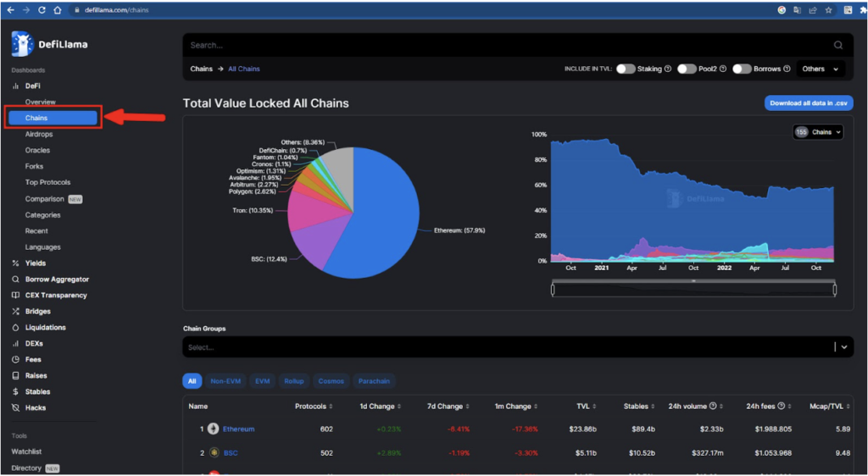Viewport: 868px width, 476px height.
Task: Sort table by 7d Change
Action: click(x=448, y=407)
